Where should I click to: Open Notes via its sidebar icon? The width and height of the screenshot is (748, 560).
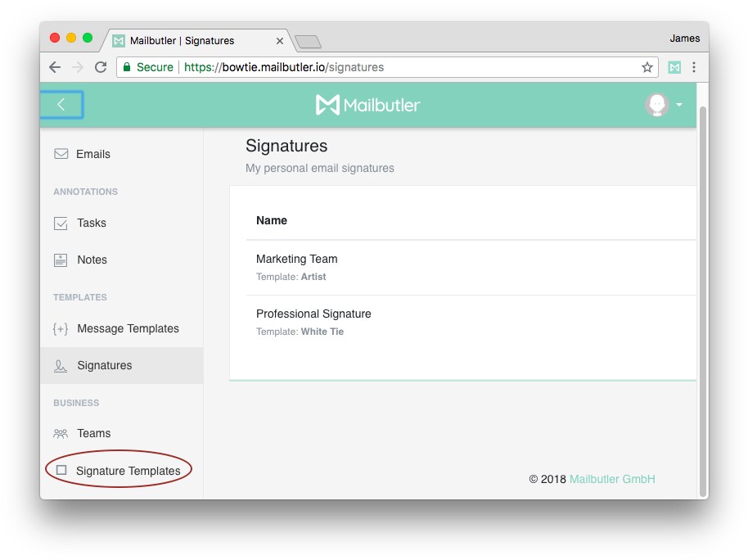pos(61,260)
